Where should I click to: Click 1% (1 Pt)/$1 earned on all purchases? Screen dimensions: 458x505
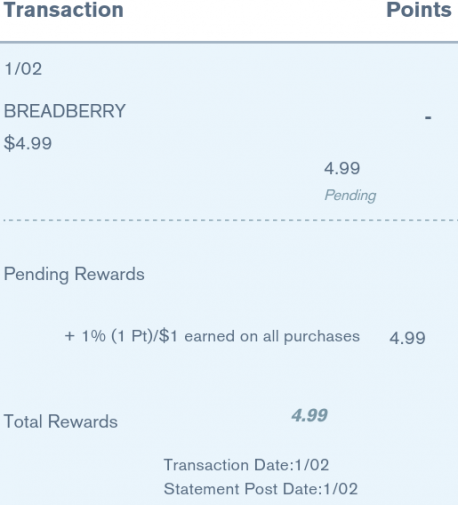221,336
